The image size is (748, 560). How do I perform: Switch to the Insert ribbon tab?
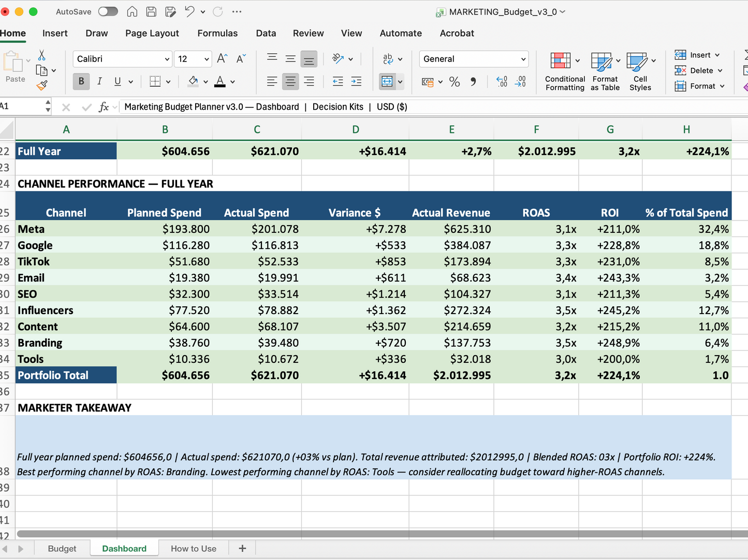tap(55, 33)
